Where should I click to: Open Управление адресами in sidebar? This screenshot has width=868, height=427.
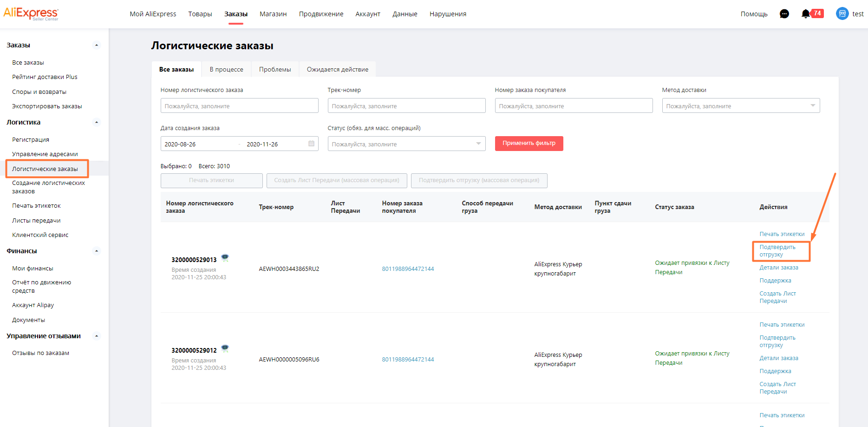(45, 154)
